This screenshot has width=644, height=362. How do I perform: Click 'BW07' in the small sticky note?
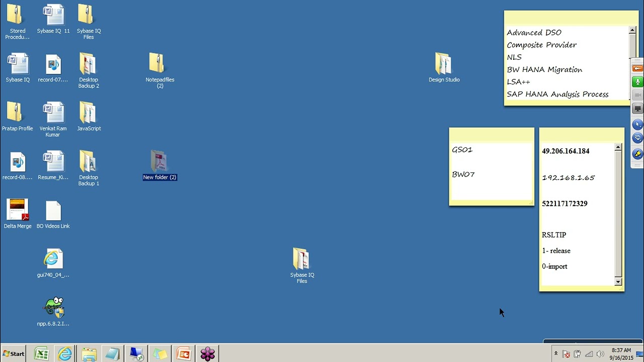tap(463, 174)
